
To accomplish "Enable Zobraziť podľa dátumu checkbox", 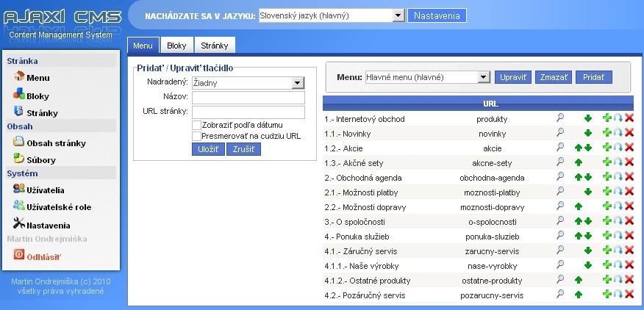I will [x=196, y=125].
